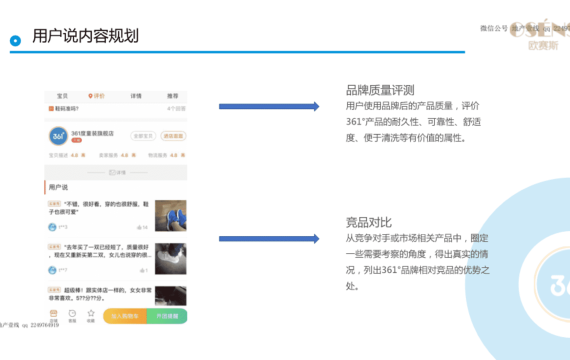Viewport: 570px width, 360px height.
Task: Open the 361度童装旗舰店 store name
Action: (92, 133)
